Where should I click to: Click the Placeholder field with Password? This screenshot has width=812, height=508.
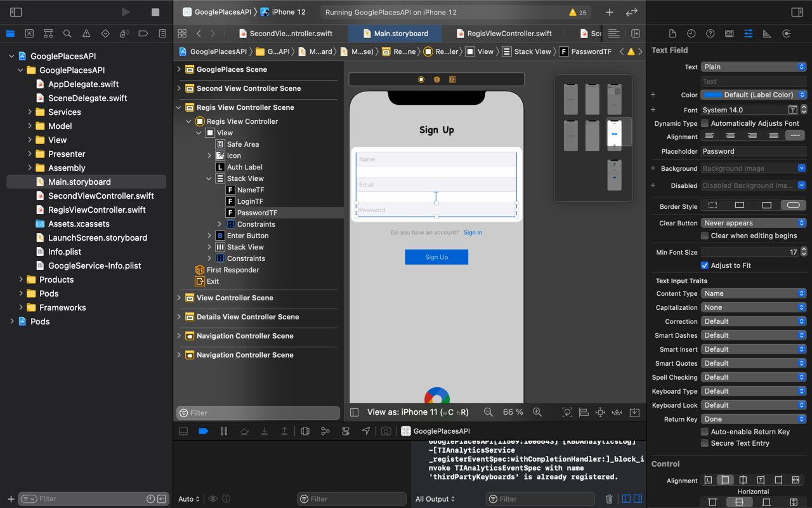click(754, 151)
